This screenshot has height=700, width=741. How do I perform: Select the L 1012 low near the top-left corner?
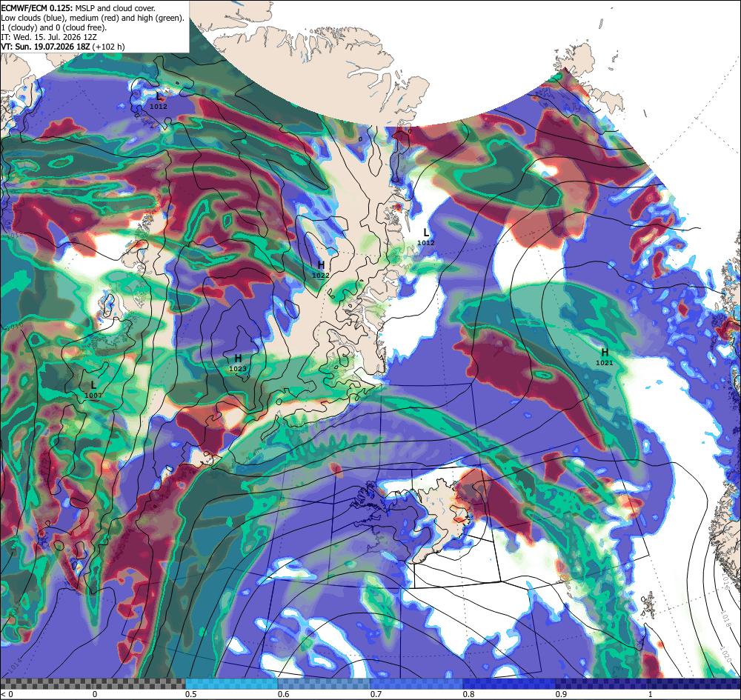(159, 101)
